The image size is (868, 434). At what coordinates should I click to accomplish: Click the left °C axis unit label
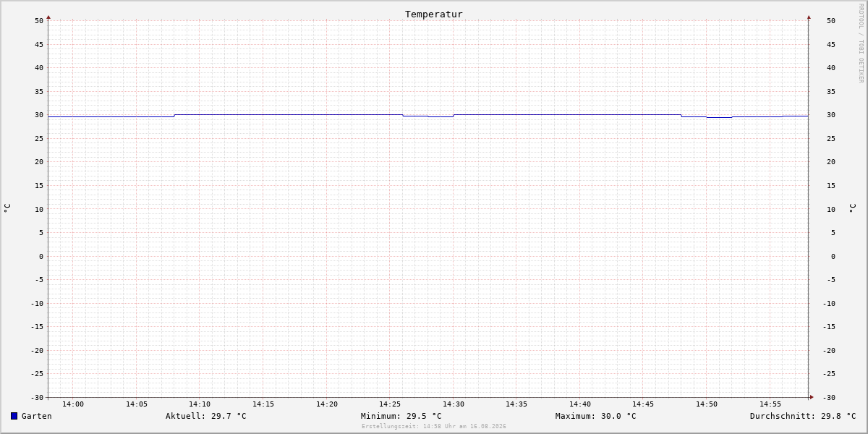point(7,208)
